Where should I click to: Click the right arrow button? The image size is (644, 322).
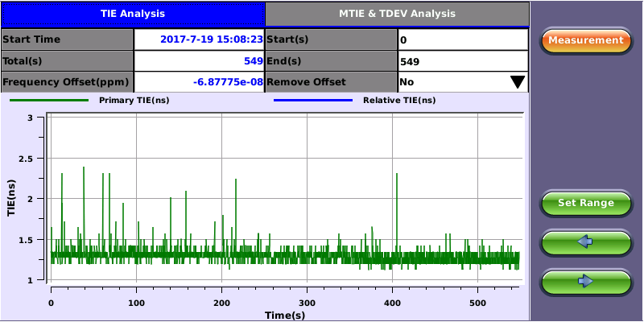click(x=586, y=281)
